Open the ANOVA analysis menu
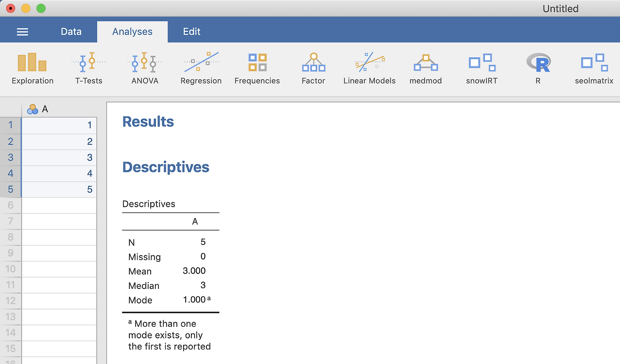This screenshot has height=364, width=620. pos(145,68)
